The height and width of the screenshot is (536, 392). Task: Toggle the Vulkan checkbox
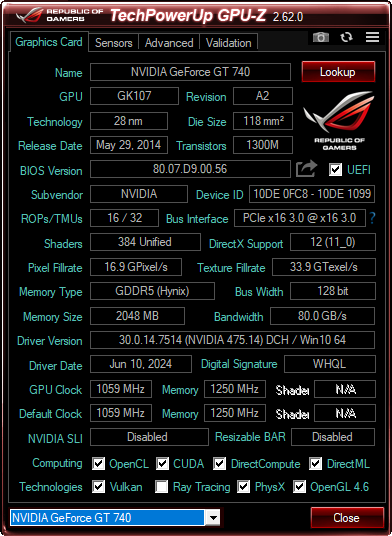pyautogui.click(x=98, y=487)
